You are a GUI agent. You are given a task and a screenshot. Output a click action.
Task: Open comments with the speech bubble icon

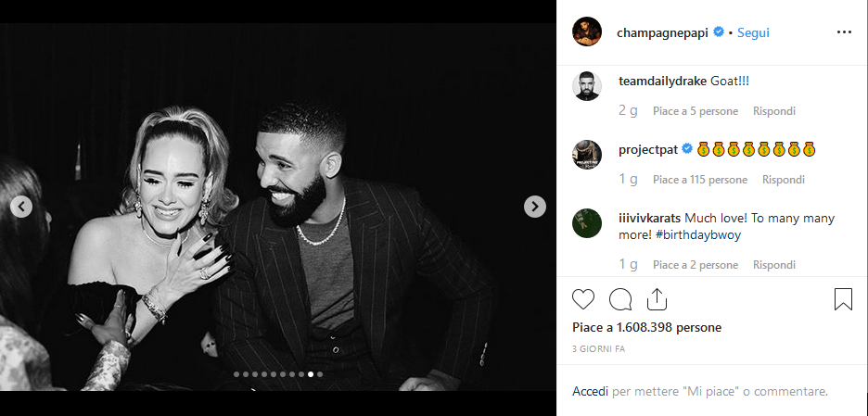tap(620, 299)
